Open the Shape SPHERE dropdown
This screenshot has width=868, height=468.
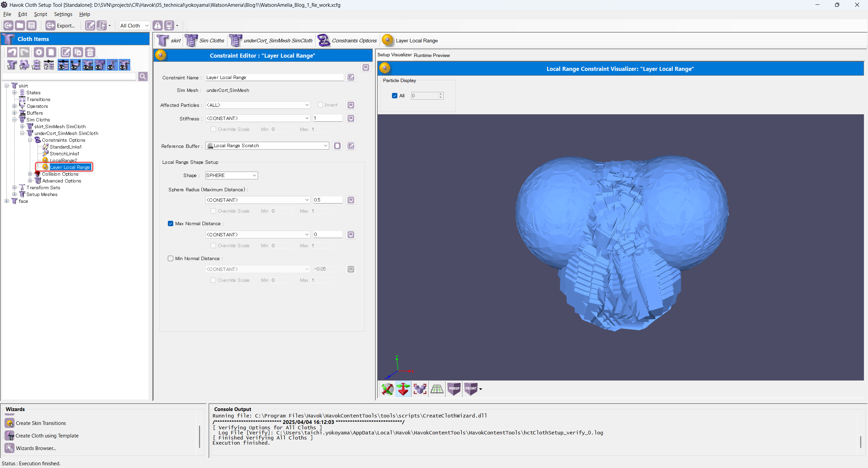point(232,175)
